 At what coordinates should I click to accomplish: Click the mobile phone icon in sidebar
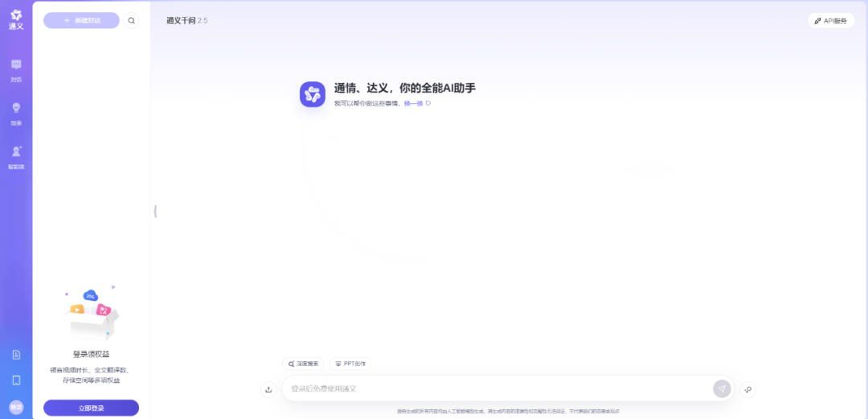[16, 380]
